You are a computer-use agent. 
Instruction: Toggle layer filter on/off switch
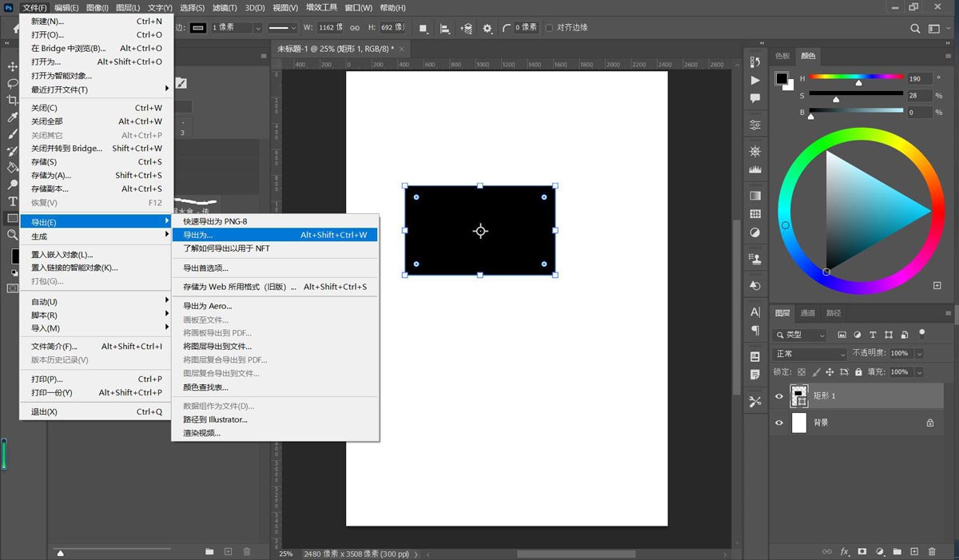click(x=921, y=334)
